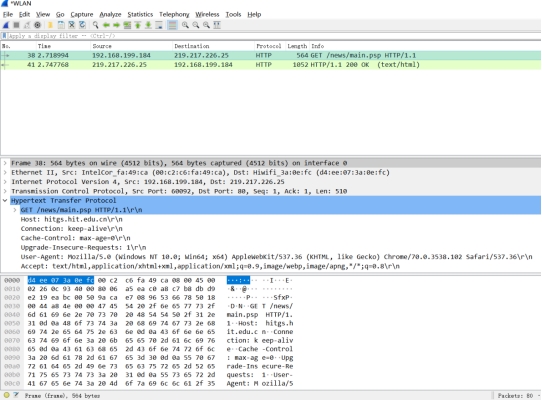Expand Internet Protocol Version 4 section

(x=5, y=182)
